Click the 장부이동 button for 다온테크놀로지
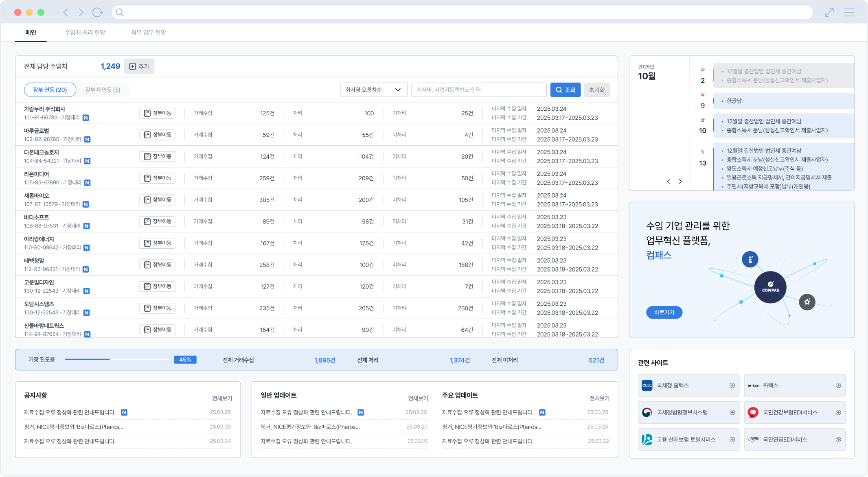 [158, 156]
